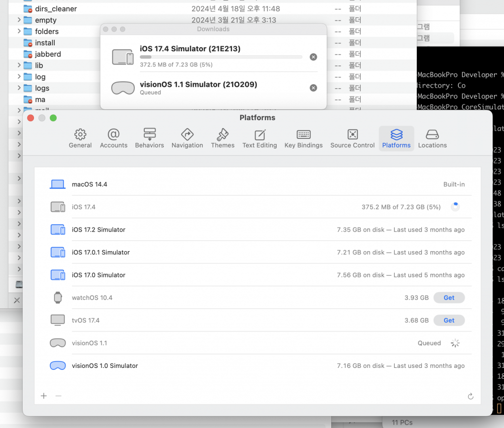Select the iOS 17.2 Simulator icon

coord(58,230)
